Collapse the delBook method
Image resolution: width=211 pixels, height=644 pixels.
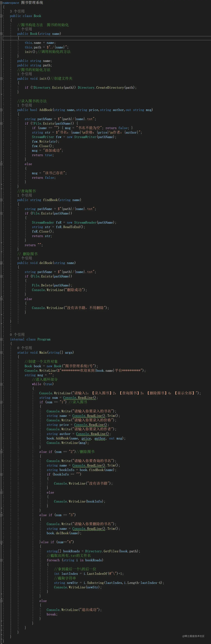tap(1, 263)
